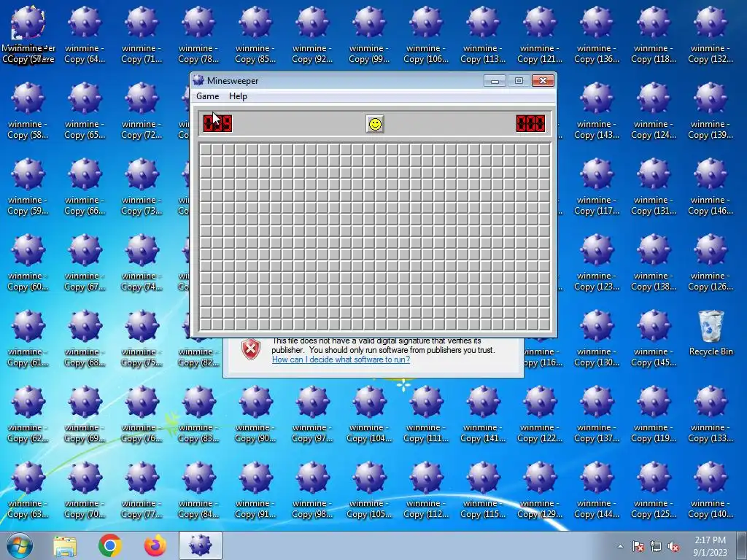Click the Minesweeper title bar icon
The height and width of the screenshot is (560, 747).
pos(198,80)
